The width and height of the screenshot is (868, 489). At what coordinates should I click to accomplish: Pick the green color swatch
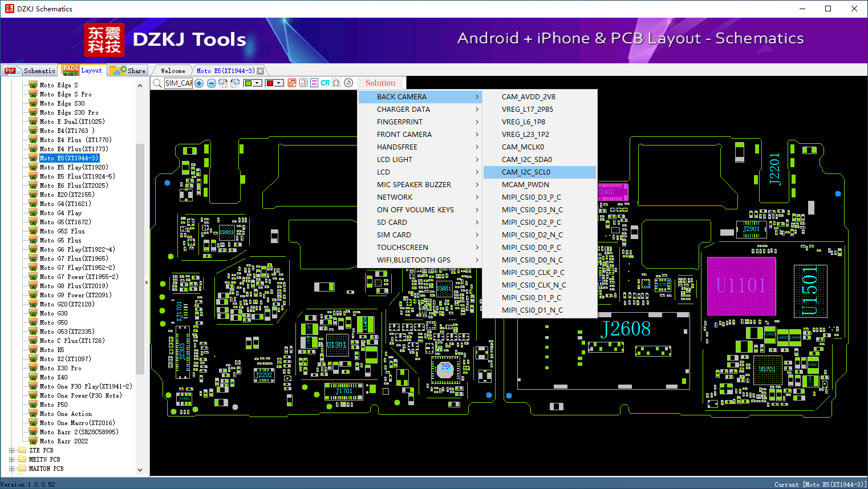pyautogui.click(x=248, y=83)
